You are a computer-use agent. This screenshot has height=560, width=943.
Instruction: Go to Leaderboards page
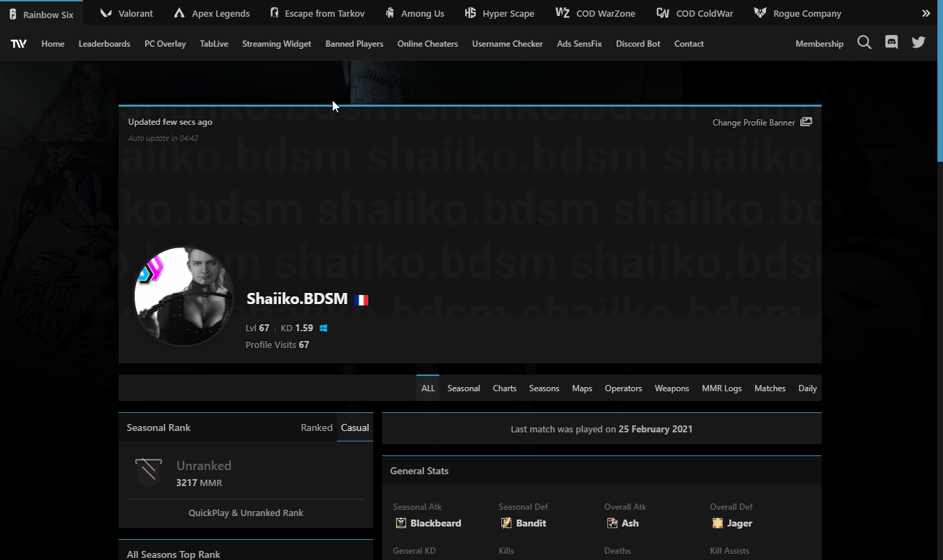coord(104,44)
